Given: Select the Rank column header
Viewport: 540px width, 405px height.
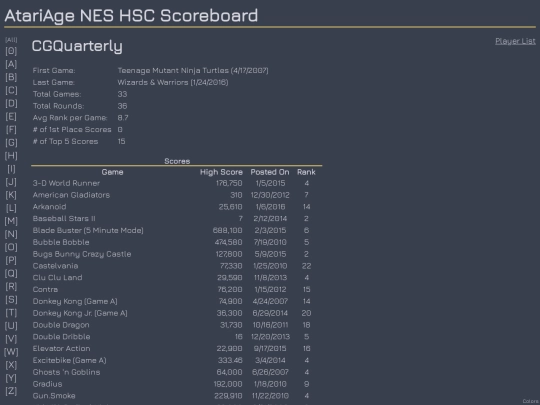Looking at the screenshot, I should [x=306, y=172].
